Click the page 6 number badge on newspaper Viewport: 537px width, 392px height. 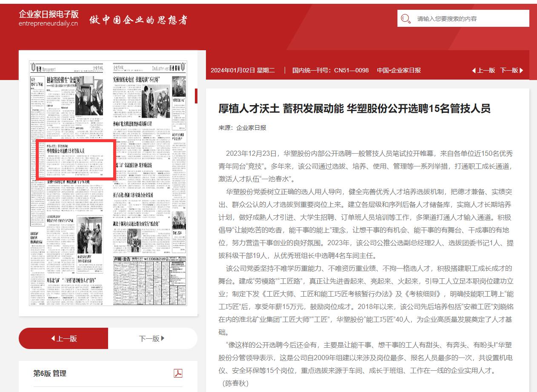click(x=33, y=68)
